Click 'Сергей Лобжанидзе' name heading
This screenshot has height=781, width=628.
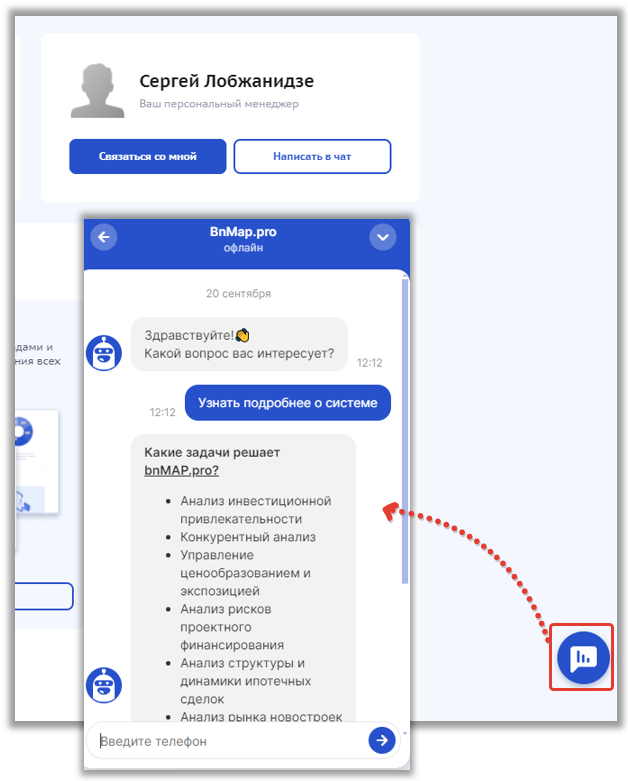(x=227, y=81)
